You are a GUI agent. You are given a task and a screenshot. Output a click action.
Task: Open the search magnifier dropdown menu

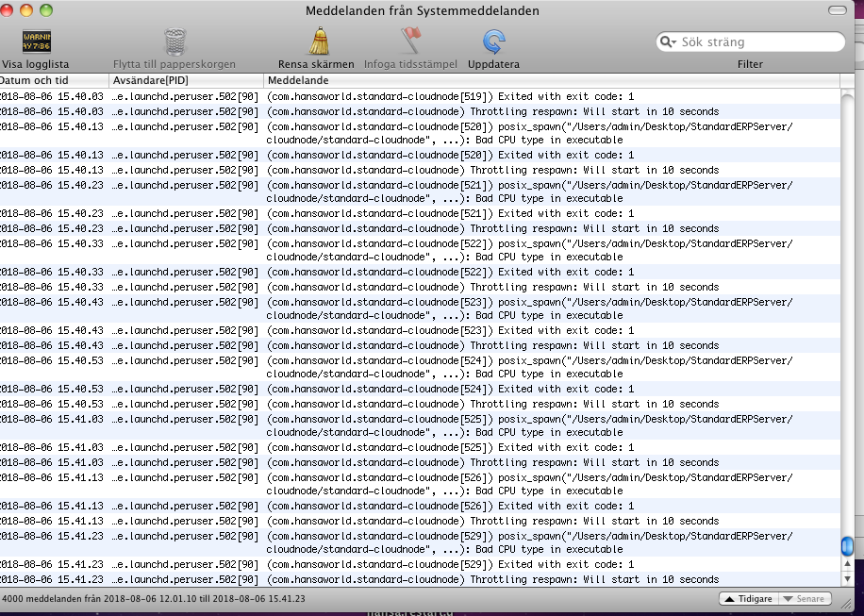[668, 42]
